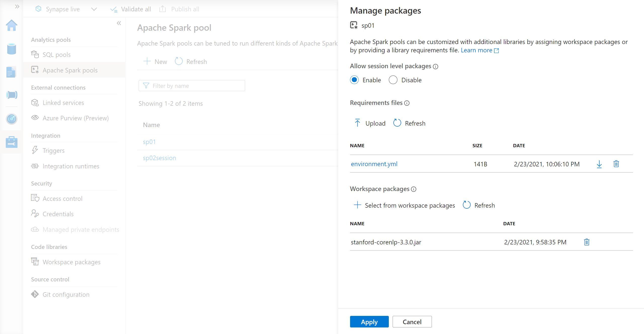Viewport: 644px width, 334px height.
Task: Click the Filter by name field
Action: point(192,86)
